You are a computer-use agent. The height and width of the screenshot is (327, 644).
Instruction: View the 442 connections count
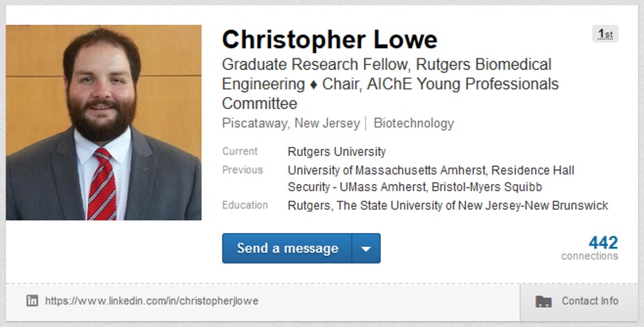603,242
